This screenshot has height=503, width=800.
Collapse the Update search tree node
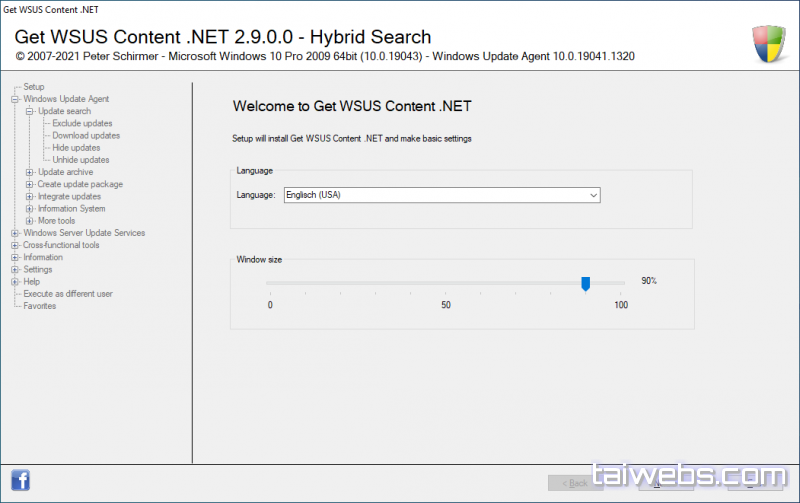(x=30, y=111)
